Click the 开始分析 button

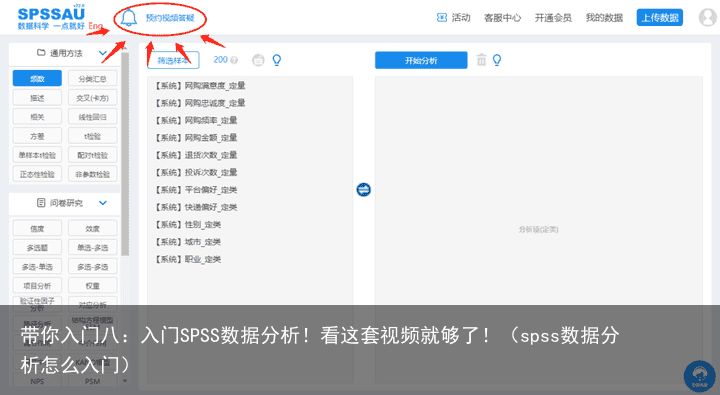click(x=421, y=60)
